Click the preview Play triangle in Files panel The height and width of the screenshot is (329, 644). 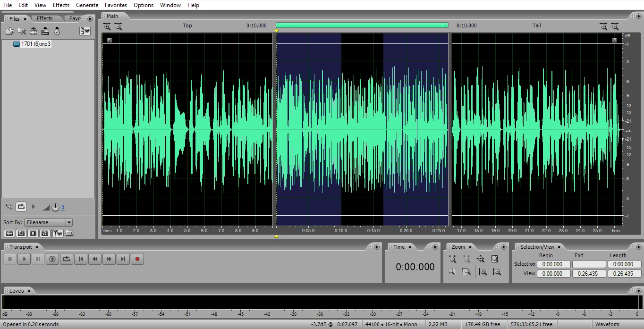33,207
